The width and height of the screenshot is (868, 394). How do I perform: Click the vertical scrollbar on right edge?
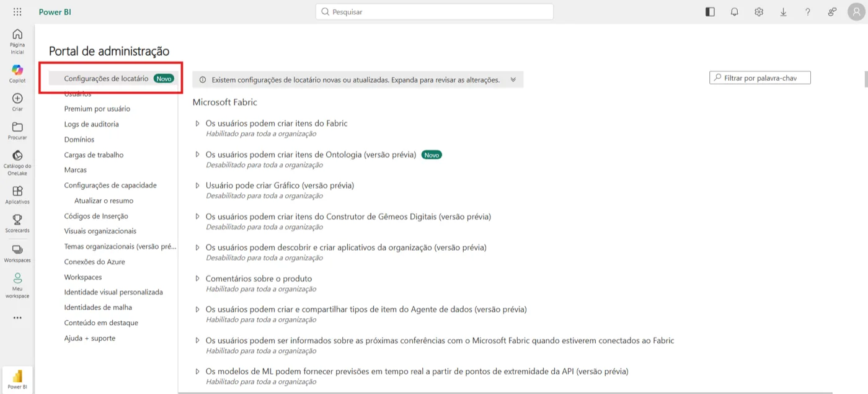click(x=866, y=79)
